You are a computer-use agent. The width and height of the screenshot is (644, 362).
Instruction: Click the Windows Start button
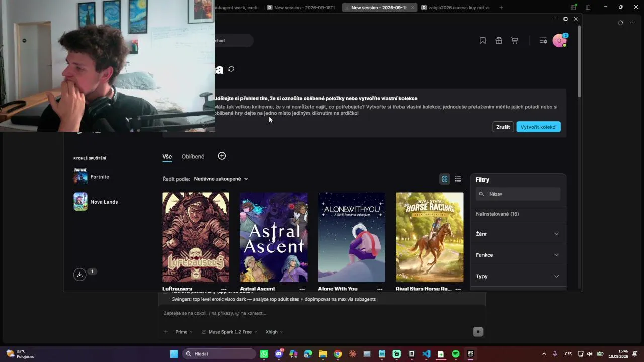[x=174, y=354]
